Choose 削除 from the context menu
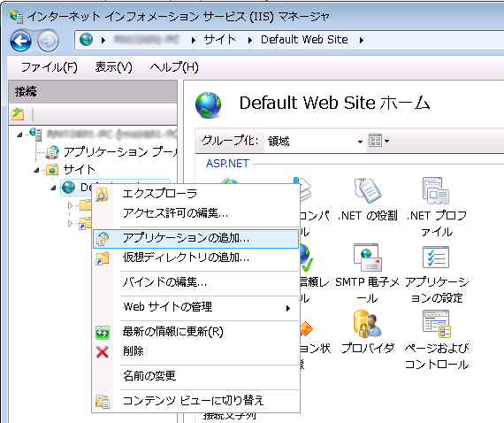Image resolution: width=504 pixels, height=423 pixels. point(195,351)
